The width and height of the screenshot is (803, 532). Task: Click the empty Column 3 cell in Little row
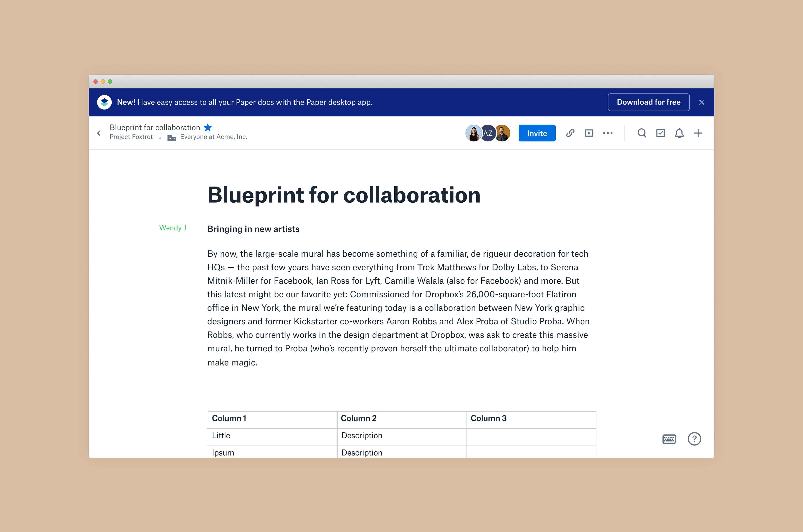click(x=531, y=437)
